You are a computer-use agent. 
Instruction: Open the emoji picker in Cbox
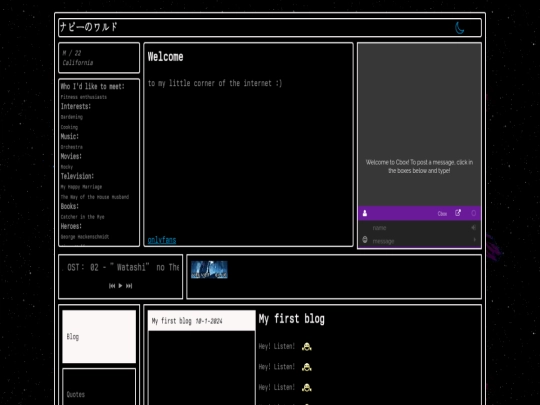[x=365, y=240]
